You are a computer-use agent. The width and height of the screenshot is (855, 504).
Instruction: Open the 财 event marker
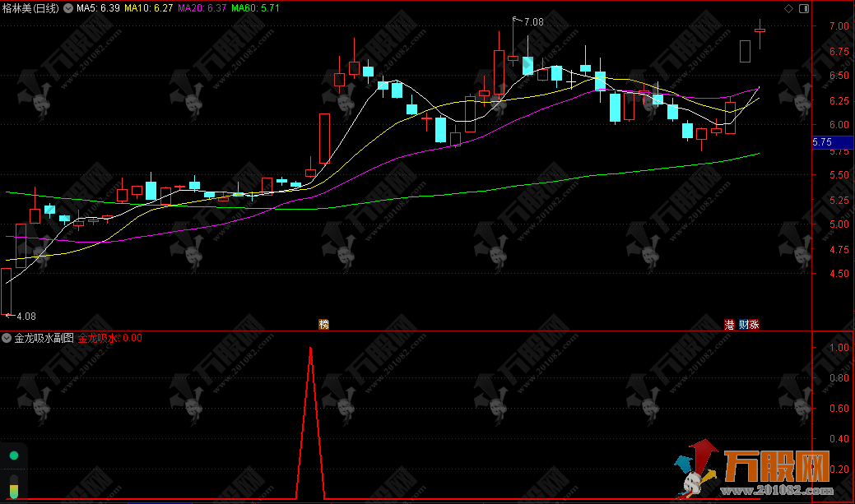[744, 325]
